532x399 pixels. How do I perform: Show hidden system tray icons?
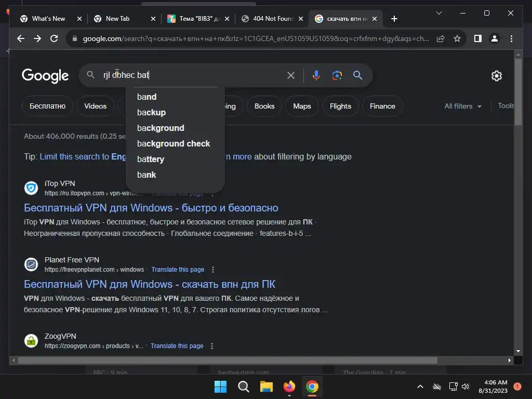pyautogui.click(x=420, y=387)
